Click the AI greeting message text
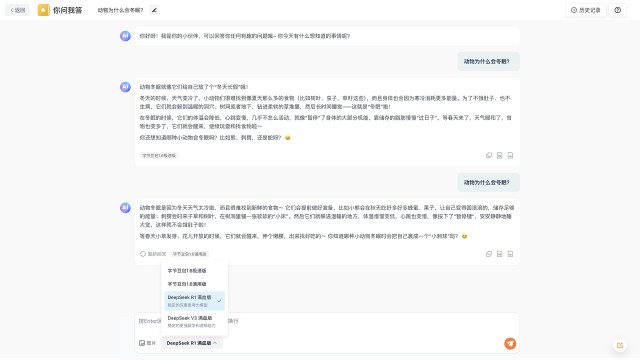Screen dimensions: 640x360 [244, 36]
